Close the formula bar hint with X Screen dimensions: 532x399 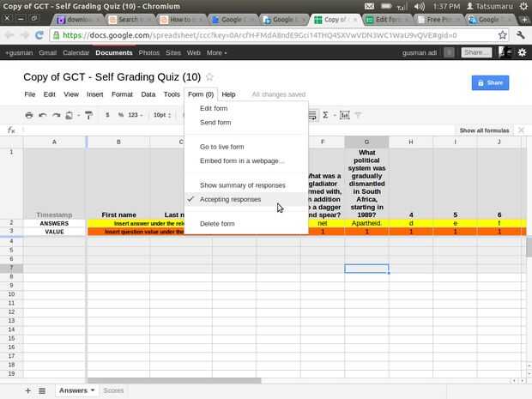coord(521,130)
